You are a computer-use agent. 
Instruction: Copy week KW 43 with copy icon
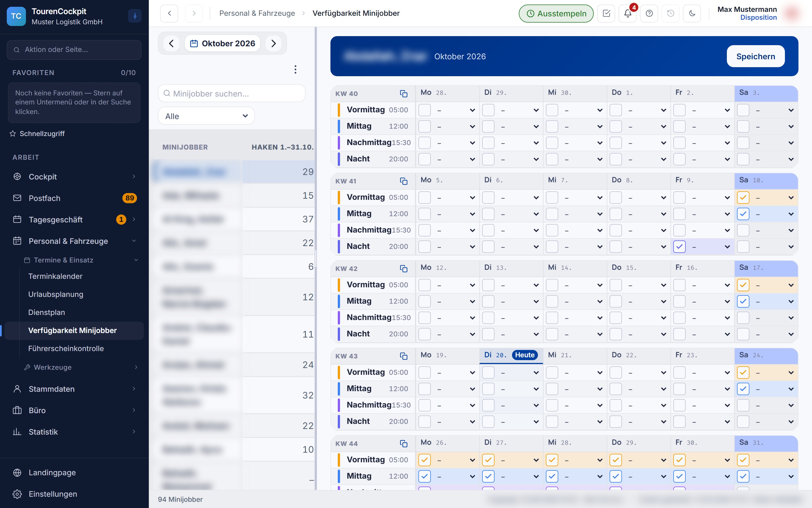[x=403, y=356]
